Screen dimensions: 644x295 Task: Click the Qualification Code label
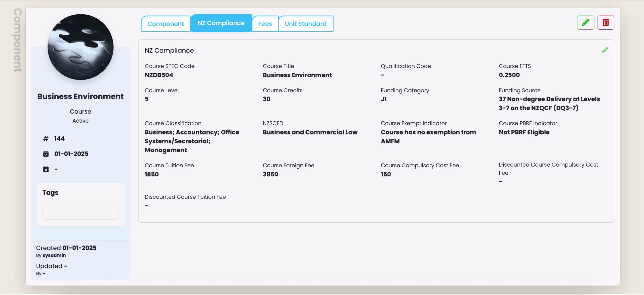coord(406,66)
